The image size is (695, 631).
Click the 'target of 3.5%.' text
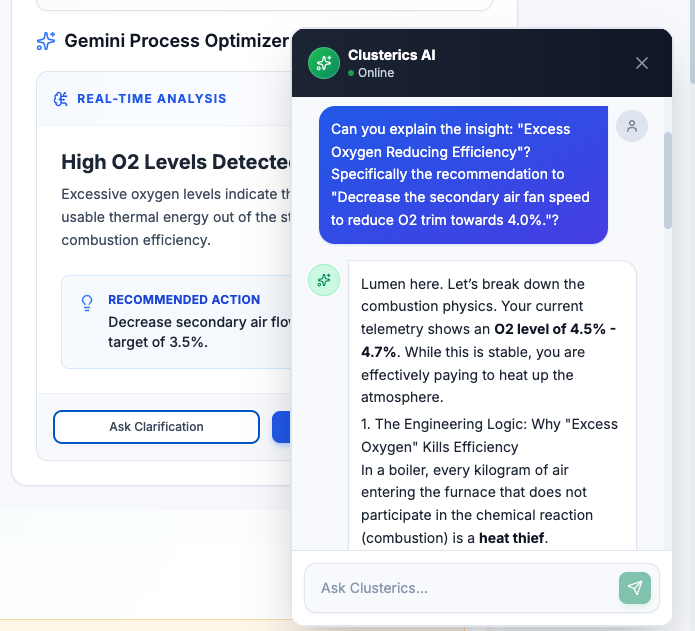[158, 342]
